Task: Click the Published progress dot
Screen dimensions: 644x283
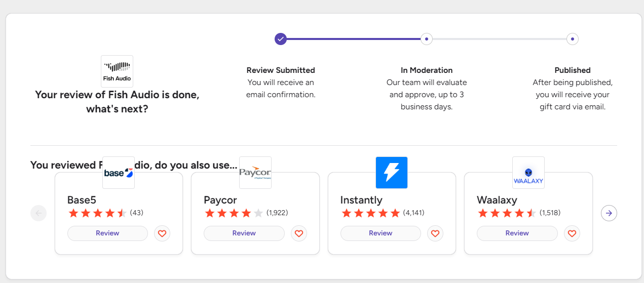Action: click(x=573, y=39)
